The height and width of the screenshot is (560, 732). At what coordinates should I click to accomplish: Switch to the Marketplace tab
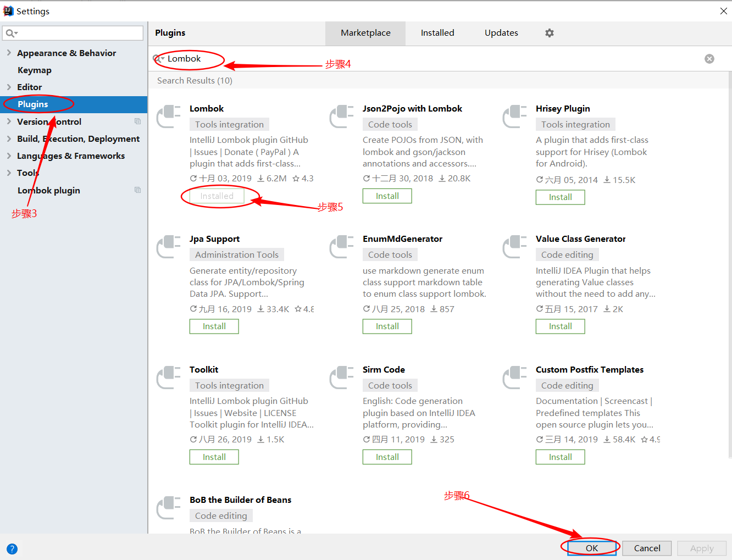point(365,33)
